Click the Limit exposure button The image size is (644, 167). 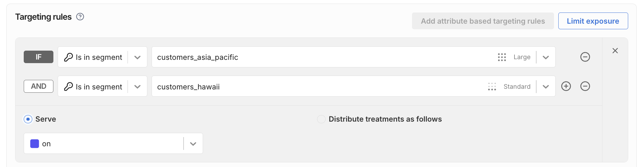pos(593,21)
